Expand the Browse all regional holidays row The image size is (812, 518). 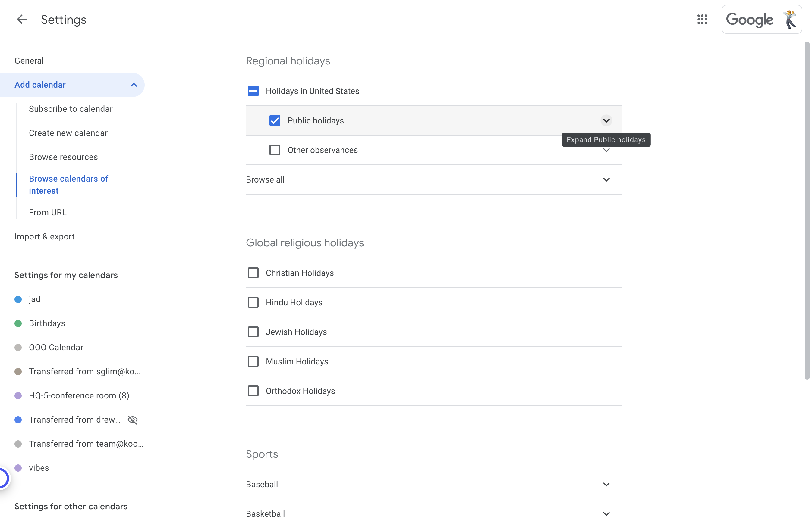434,179
